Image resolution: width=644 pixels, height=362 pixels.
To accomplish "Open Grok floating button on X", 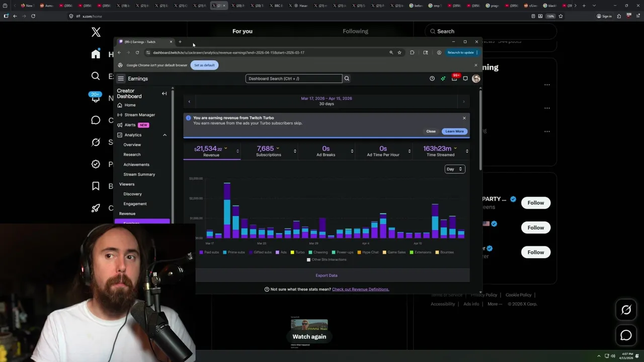I will click(626, 310).
